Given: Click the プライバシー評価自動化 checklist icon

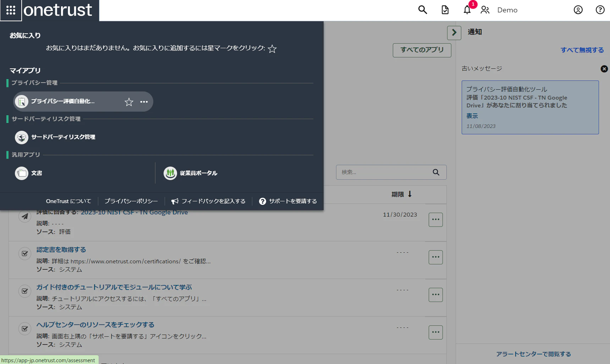Looking at the screenshot, I should (x=22, y=102).
